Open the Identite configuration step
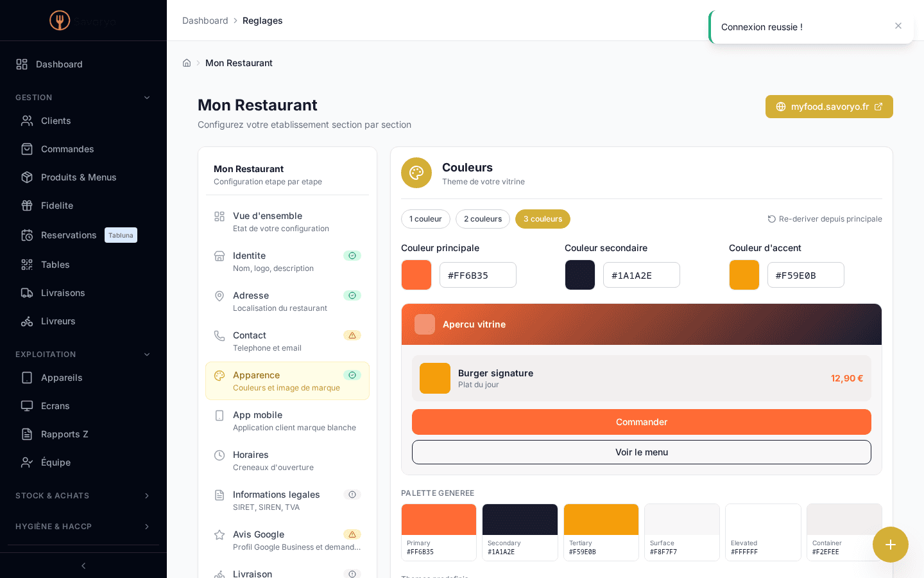This screenshot has height=578, width=924. pos(287,261)
